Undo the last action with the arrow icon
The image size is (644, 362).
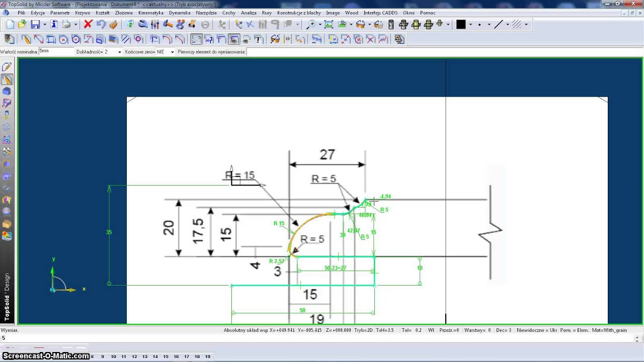click(x=101, y=24)
